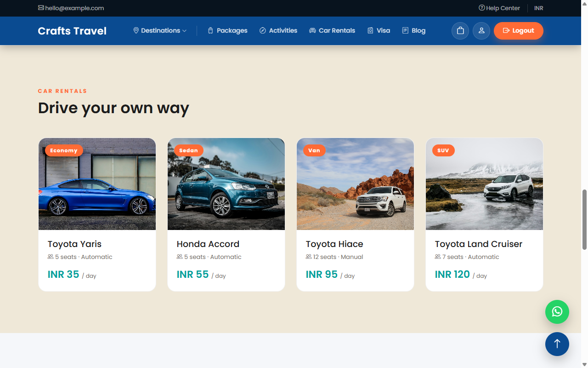Click the INR 120 price text
The height and width of the screenshot is (368, 588).
(452, 274)
